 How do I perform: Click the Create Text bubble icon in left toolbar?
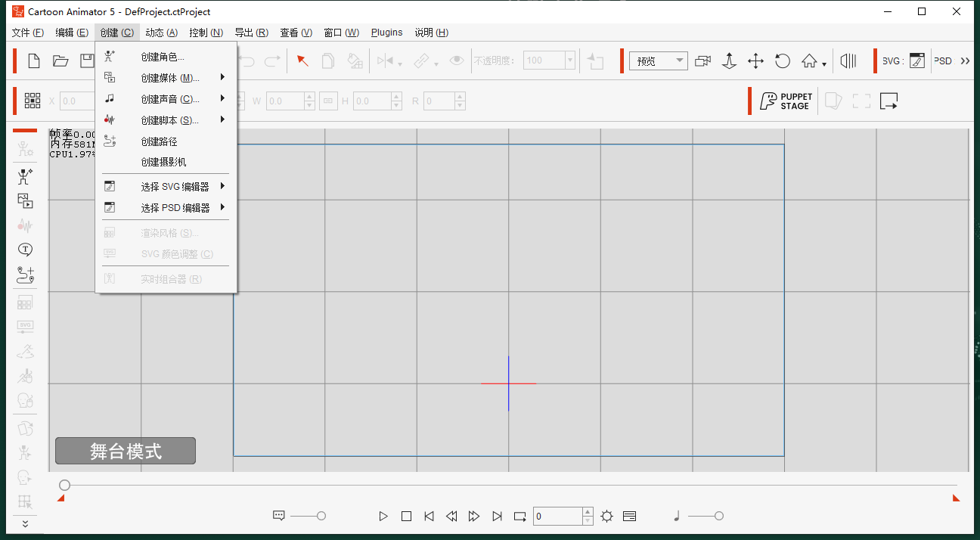click(x=25, y=249)
